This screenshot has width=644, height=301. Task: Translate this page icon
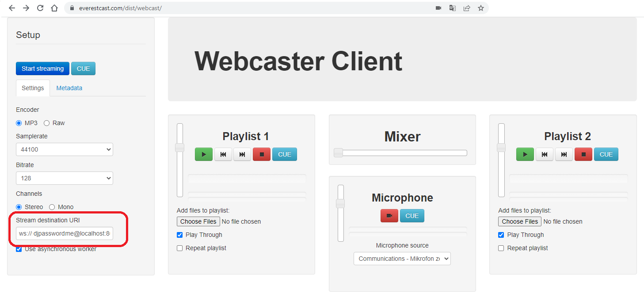click(x=453, y=8)
